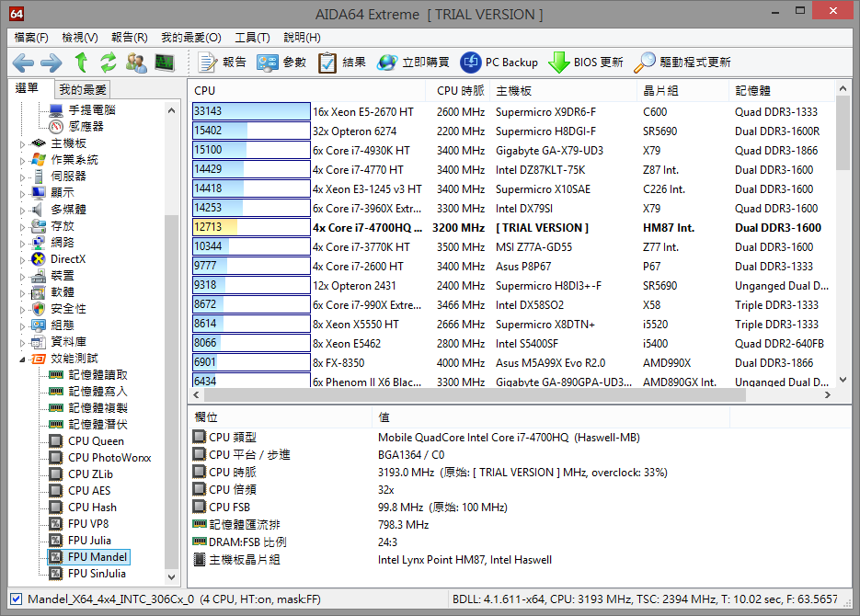Select FPU Julia benchmark icon

(56, 541)
